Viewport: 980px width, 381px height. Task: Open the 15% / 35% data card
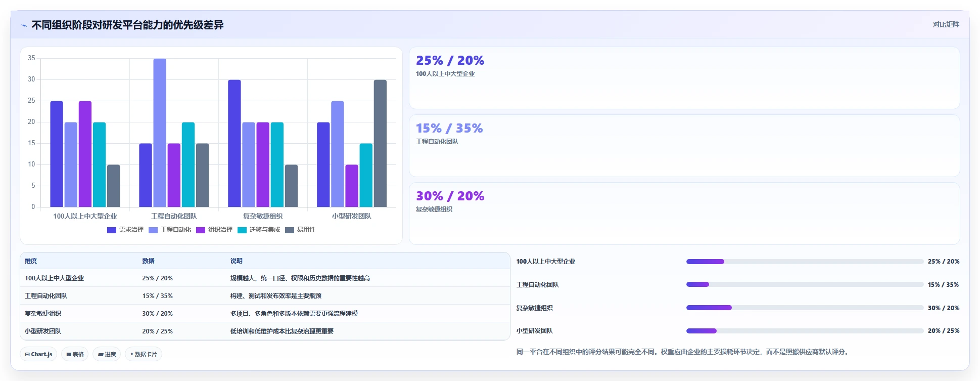point(684,146)
